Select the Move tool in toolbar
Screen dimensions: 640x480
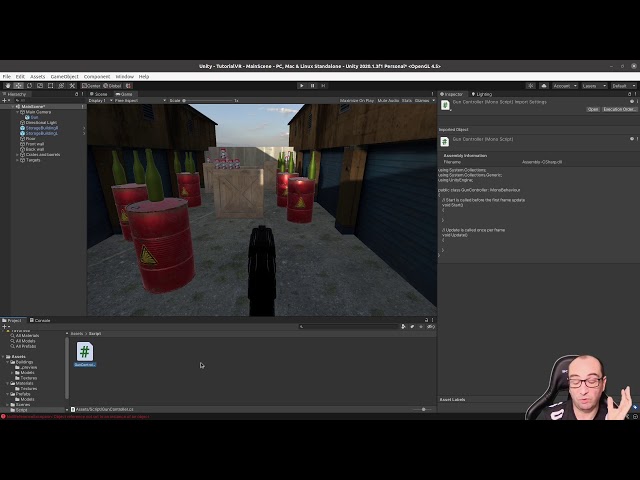pyautogui.click(x=18, y=86)
